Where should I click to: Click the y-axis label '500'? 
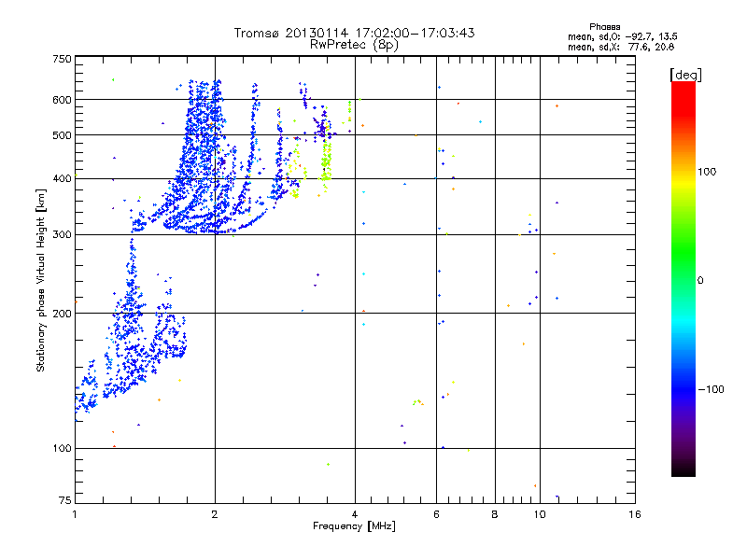pos(62,135)
